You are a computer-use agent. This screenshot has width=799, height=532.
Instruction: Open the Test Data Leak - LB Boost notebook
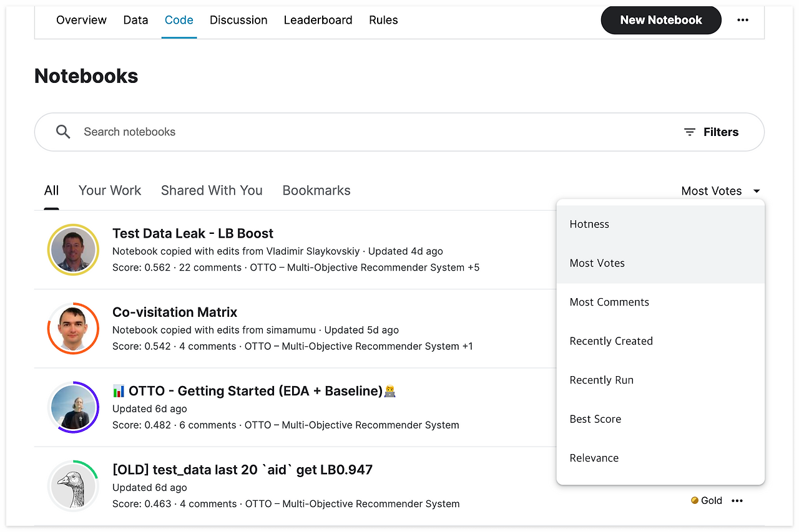[x=193, y=233]
